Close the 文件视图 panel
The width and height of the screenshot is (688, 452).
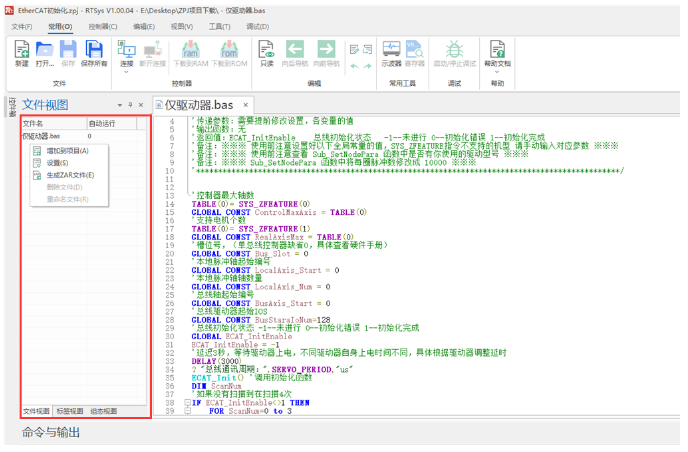click(x=141, y=105)
